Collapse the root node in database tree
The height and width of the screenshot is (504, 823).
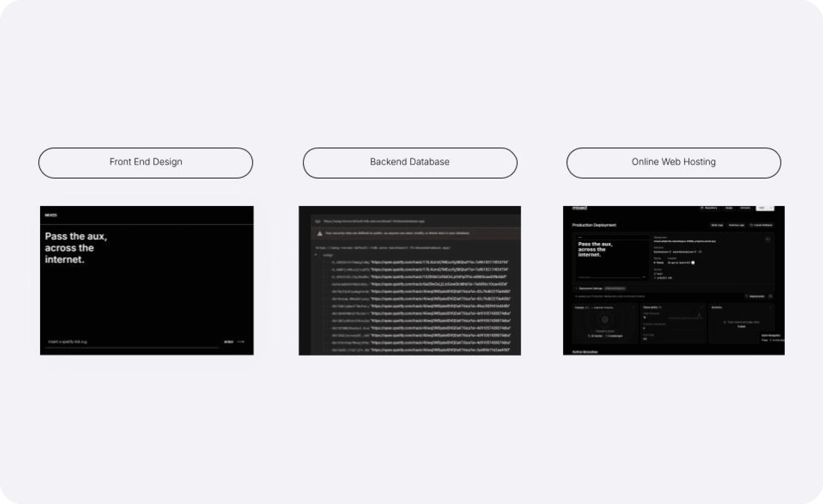point(316,255)
